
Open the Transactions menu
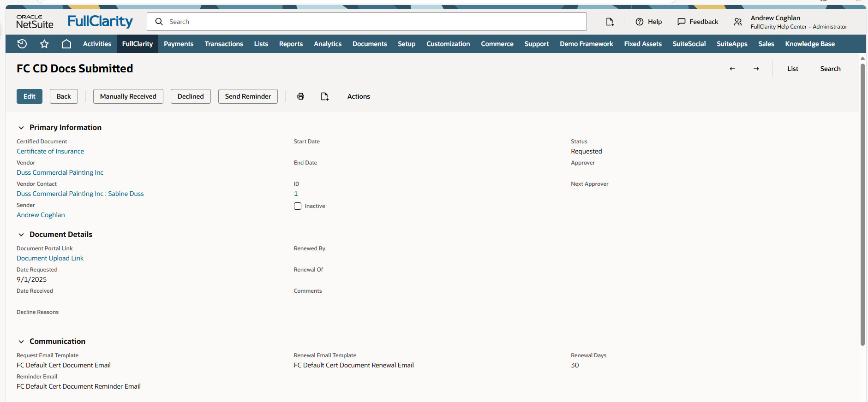224,44
